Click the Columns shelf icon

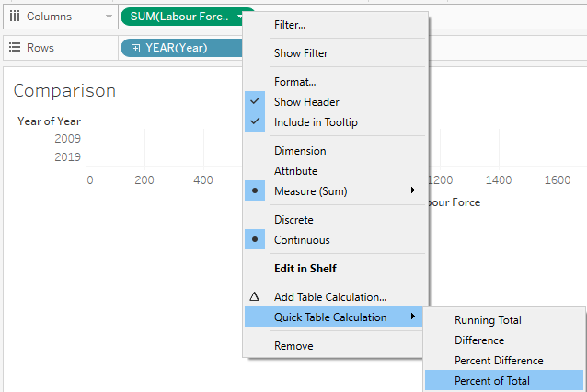(x=14, y=17)
